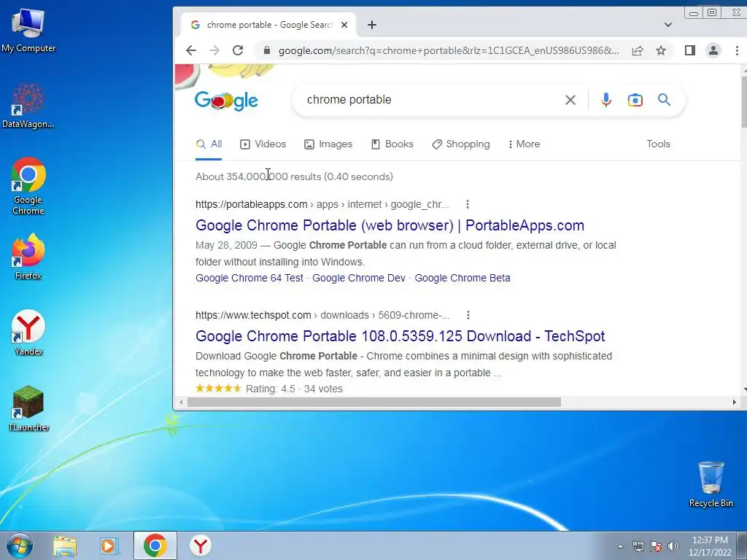Click the portableapps.com breadcrumb URL

[322, 204]
